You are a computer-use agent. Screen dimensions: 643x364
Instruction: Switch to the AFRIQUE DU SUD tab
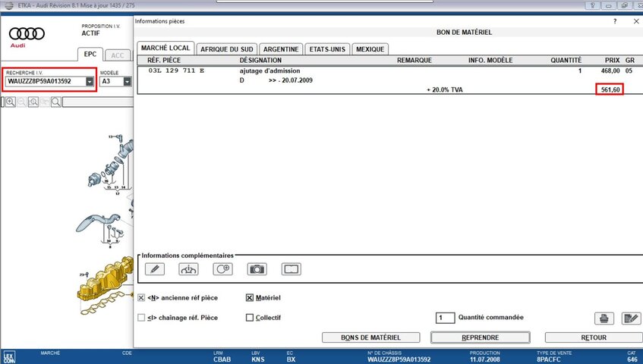(227, 49)
